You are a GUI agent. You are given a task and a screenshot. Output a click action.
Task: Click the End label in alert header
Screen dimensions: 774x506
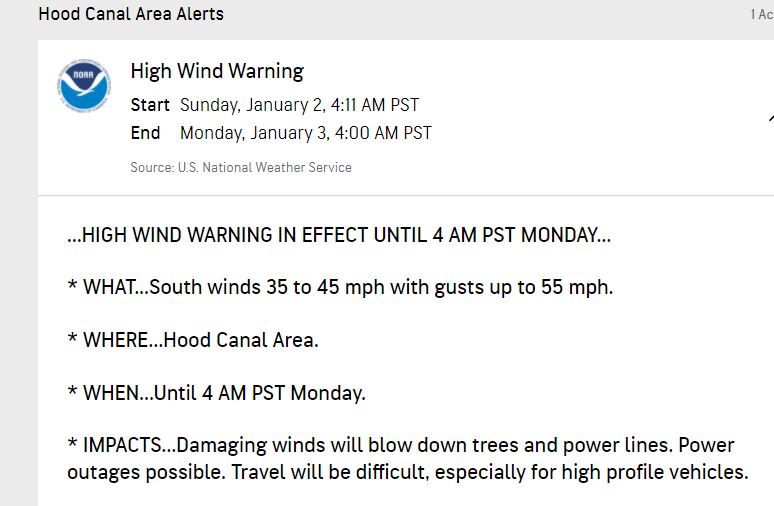[x=145, y=133]
